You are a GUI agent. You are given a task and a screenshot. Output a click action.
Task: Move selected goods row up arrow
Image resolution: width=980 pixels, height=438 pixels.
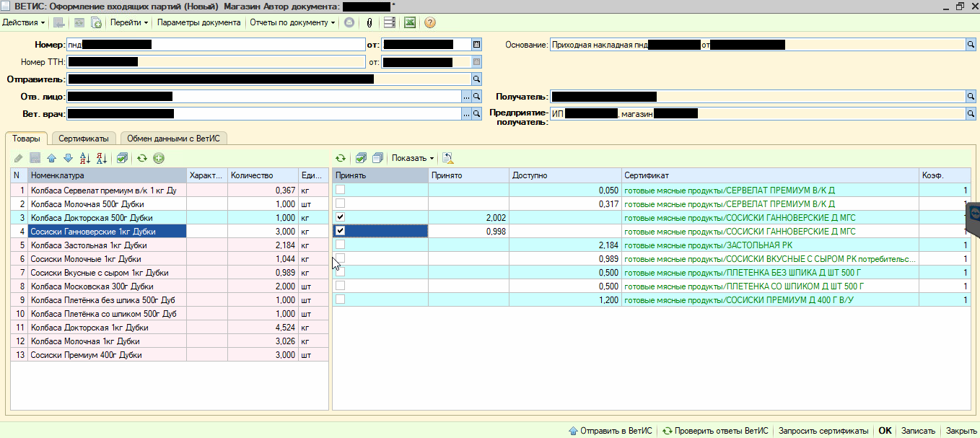coord(51,158)
